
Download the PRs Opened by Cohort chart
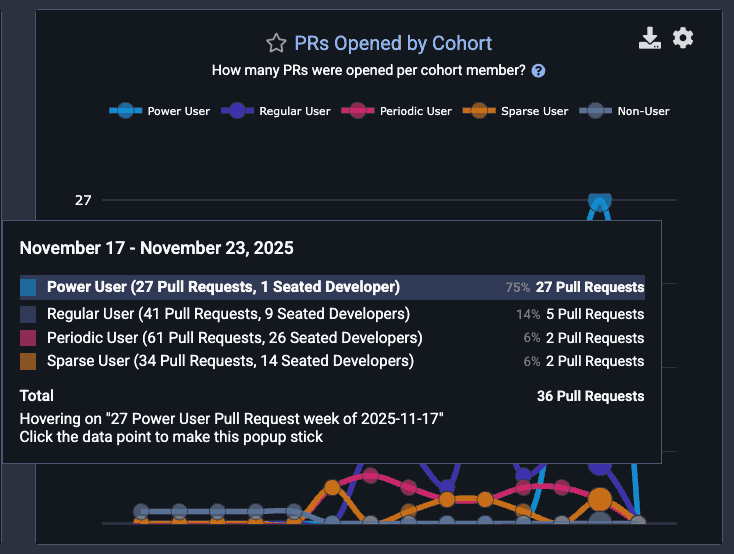click(x=650, y=39)
